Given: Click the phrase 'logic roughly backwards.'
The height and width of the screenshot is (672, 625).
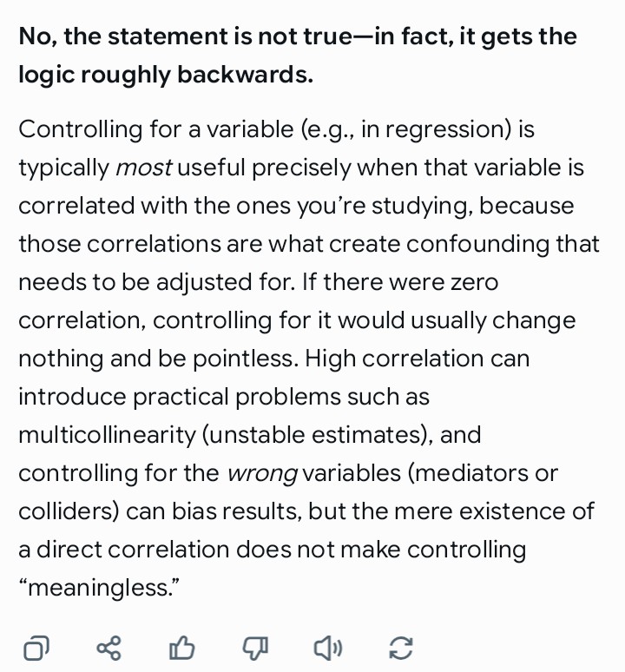Looking at the screenshot, I should [x=166, y=75].
